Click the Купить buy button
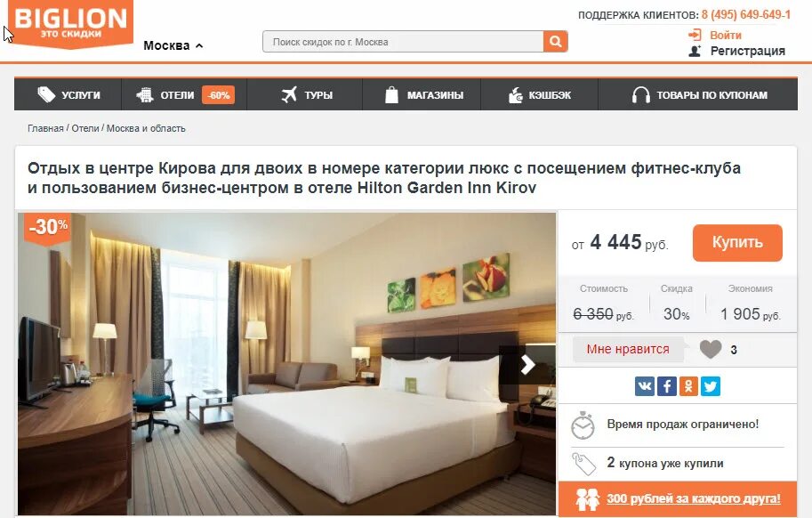812x518 pixels. click(737, 242)
